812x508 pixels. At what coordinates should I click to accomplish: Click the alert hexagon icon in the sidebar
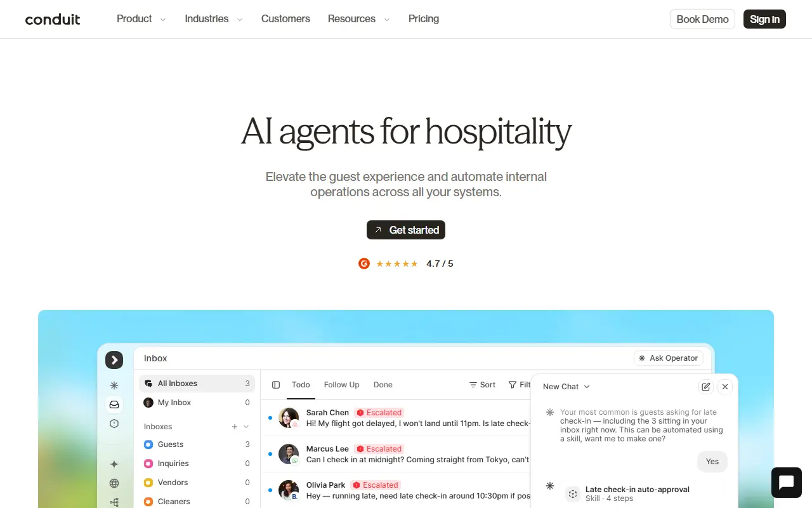tap(114, 424)
